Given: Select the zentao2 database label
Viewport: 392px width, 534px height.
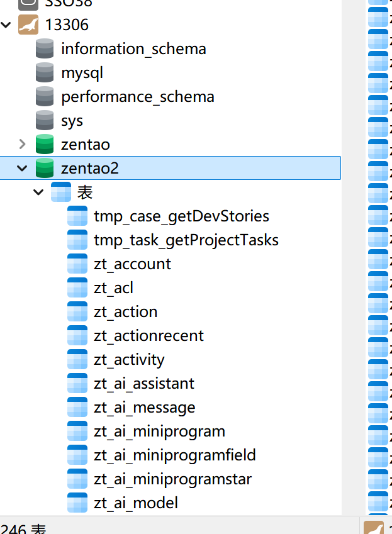Looking at the screenshot, I should point(90,168).
